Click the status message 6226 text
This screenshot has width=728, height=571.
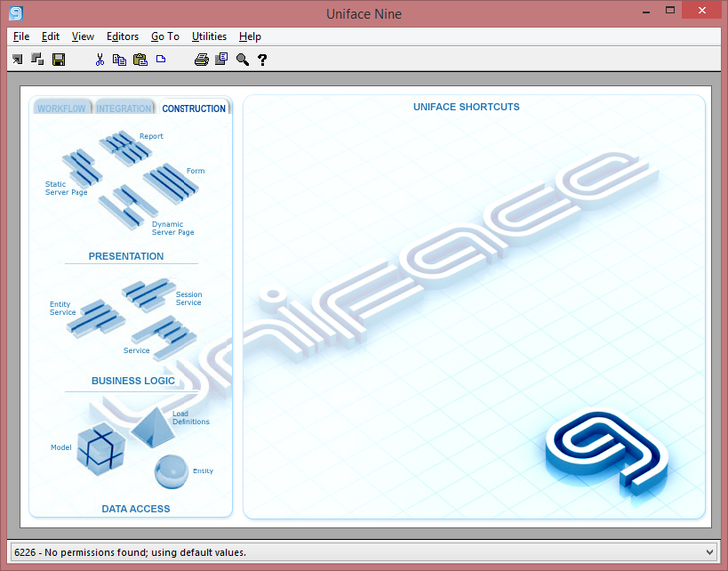pos(131,552)
